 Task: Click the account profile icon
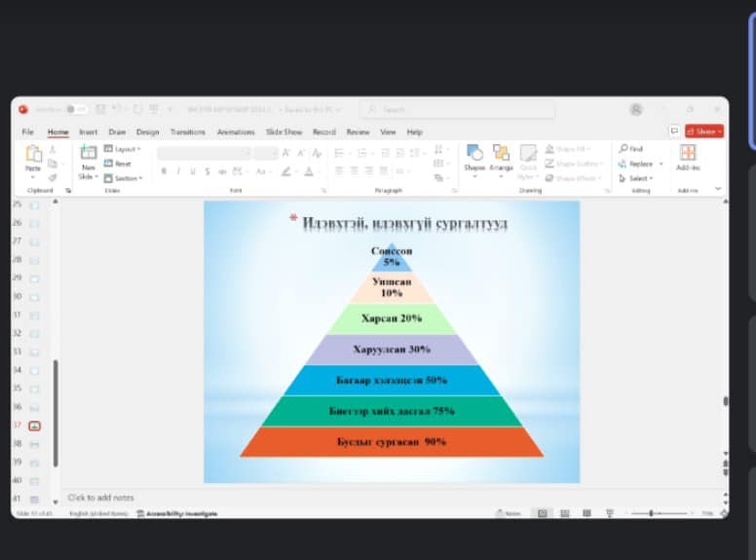point(636,109)
